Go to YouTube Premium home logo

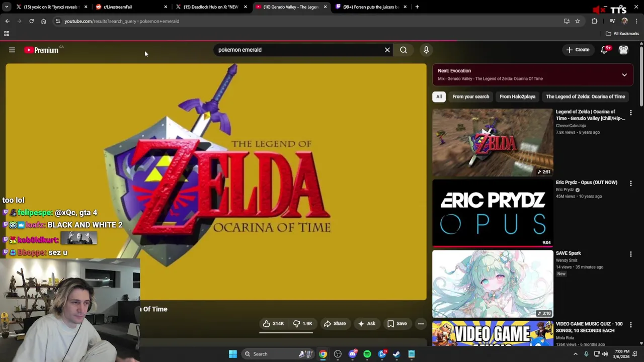[42, 50]
